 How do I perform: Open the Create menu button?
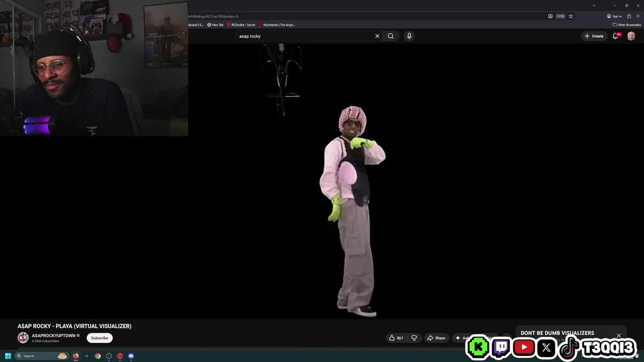click(594, 36)
